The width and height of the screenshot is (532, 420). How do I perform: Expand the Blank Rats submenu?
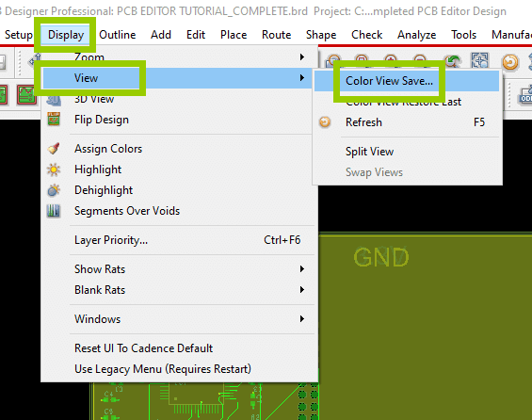tap(301, 290)
